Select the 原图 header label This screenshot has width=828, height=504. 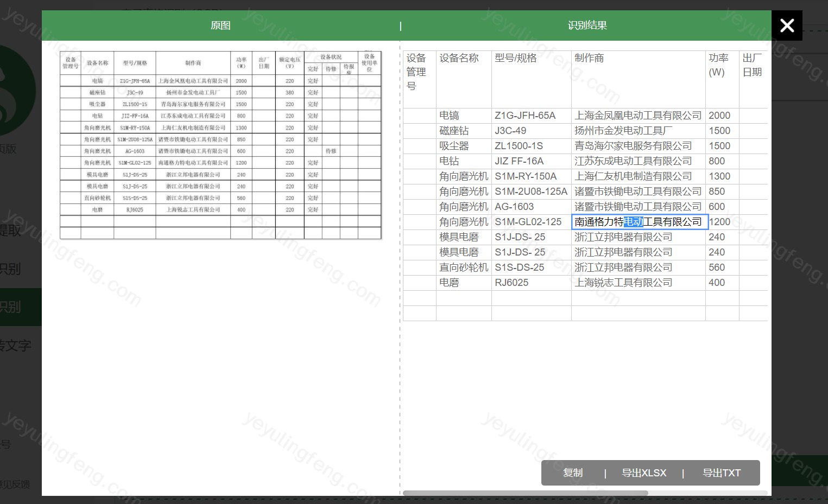coord(220,25)
